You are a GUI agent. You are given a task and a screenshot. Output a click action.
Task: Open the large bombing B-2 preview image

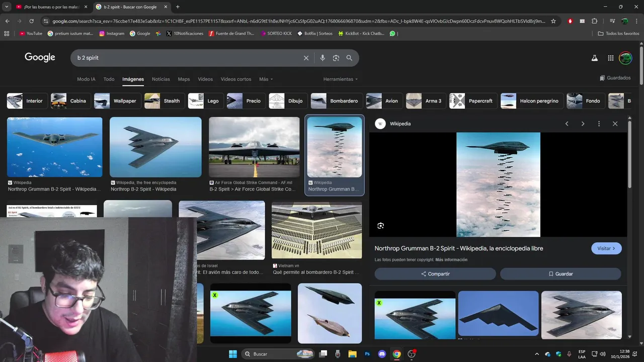click(x=498, y=185)
